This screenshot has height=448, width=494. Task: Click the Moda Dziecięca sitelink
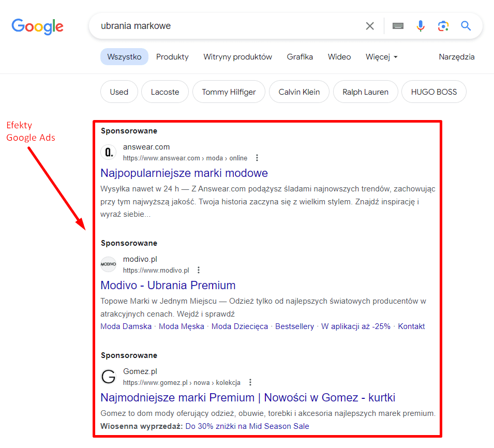[x=239, y=326]
